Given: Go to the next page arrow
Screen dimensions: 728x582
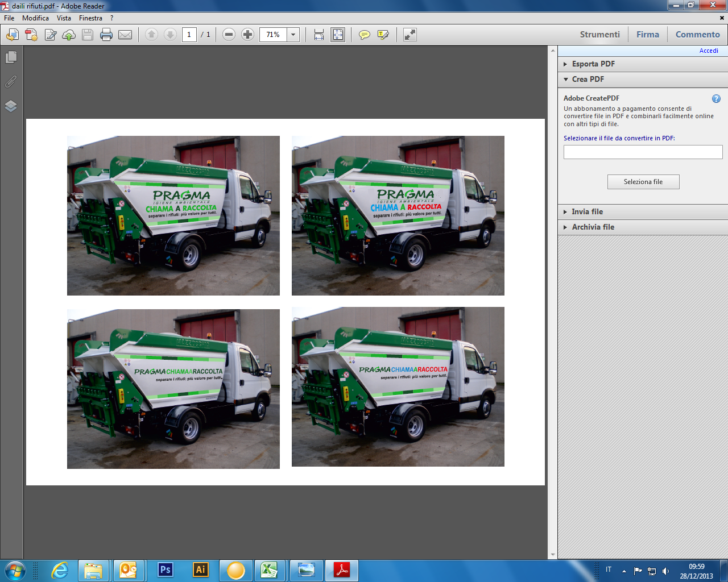Looking at the screenshot, I should 170,35.
